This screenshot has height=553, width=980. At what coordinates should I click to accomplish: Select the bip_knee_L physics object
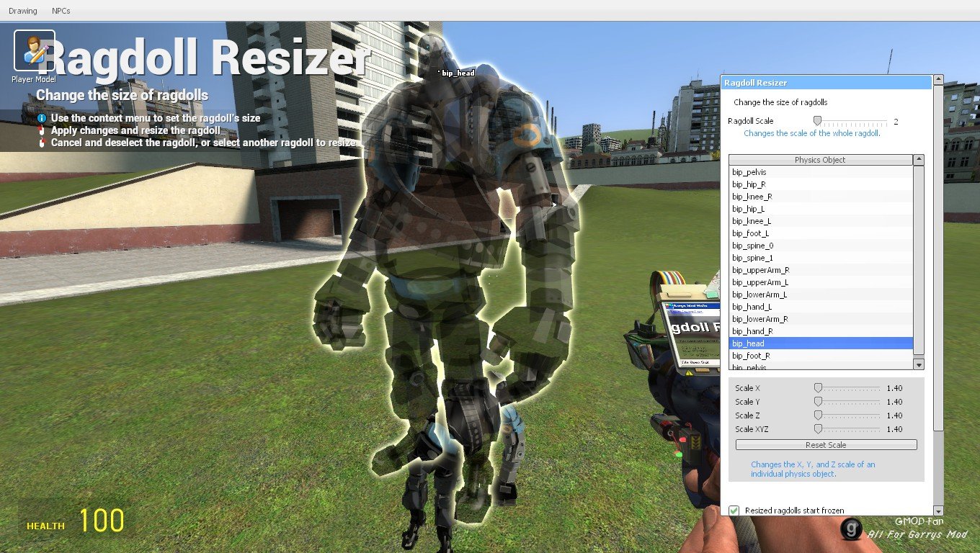click(821, 221)
